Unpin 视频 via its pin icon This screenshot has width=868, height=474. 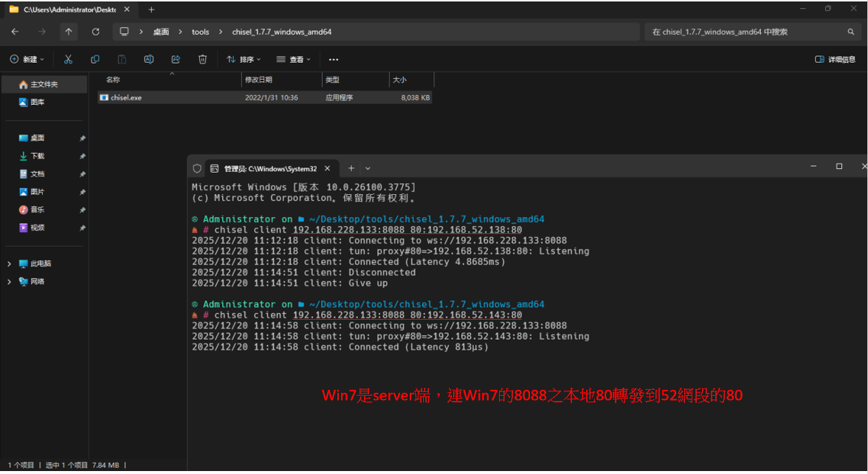(82, 228)
